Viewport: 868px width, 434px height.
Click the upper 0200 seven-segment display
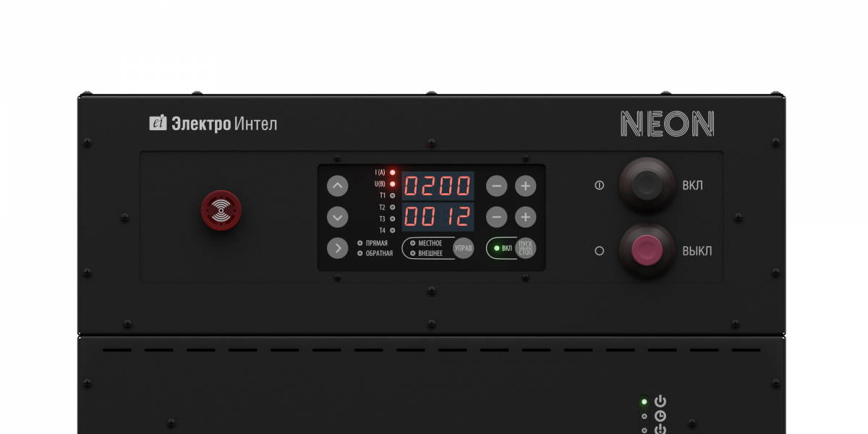point(438,186)
